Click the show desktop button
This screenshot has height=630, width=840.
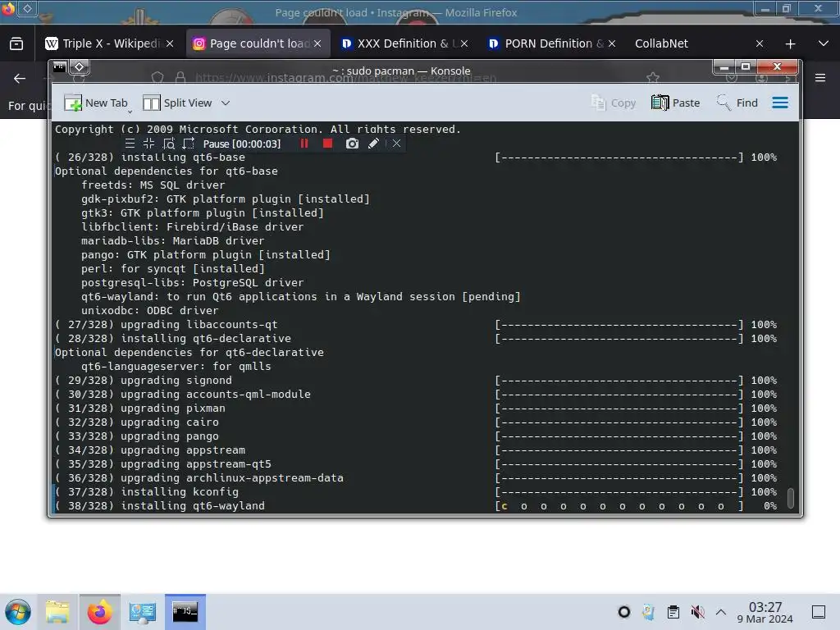819,612
